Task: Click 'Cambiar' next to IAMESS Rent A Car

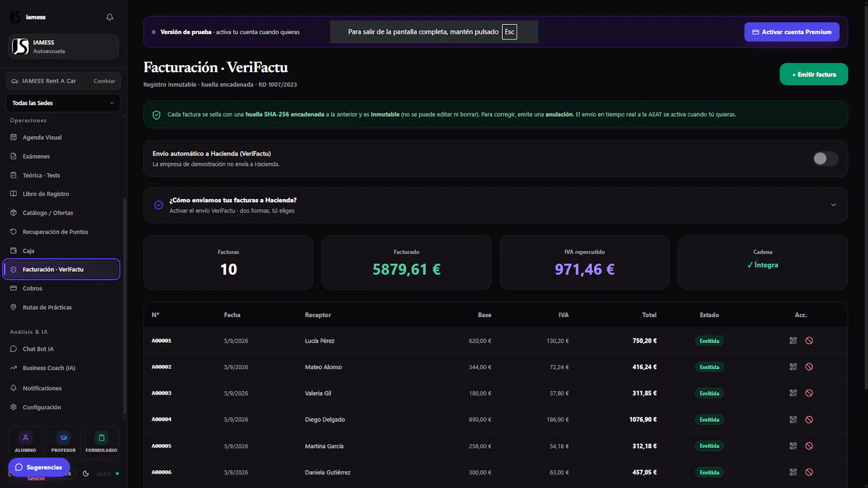Action: click(104, 81)
